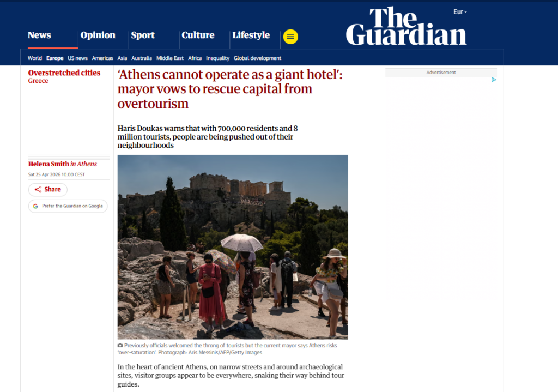558x392 pixels.
Task: Click the camera icon beside photo caption
Action: coord(120,345)
